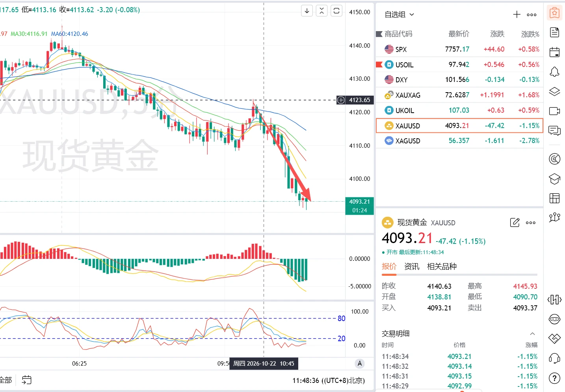Screen dimensions: 565x392
Task: Select the XAGUSD watchlist row
Action: (x=459, y=141)
